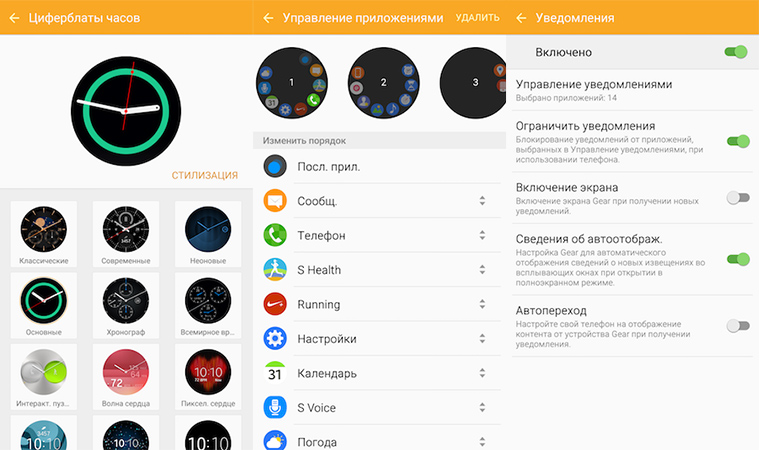Select the S Health runner icon
This screenshot has height=450, width=760.
tap(275, 270)
